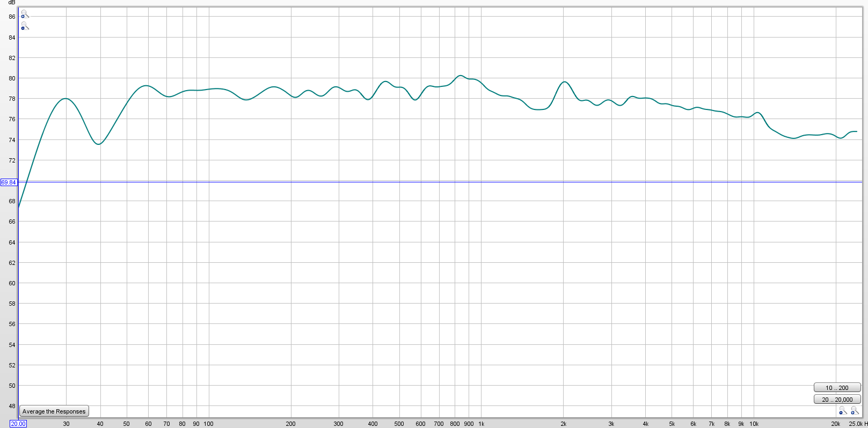
Task: Zoom in the horizontal frequency axis
Action: pyautogui.click(x=855, y=411)
